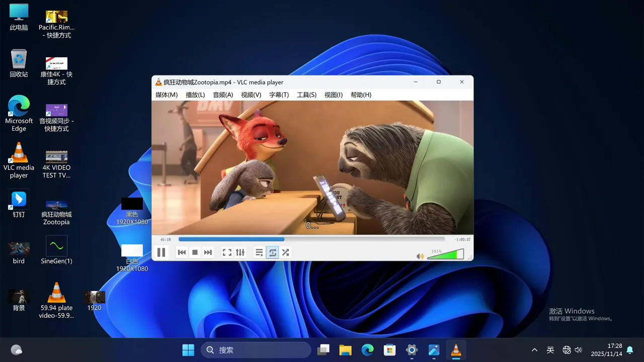Open the weather widget on taskbar
The image size is (644, 362).
(16, 350)
